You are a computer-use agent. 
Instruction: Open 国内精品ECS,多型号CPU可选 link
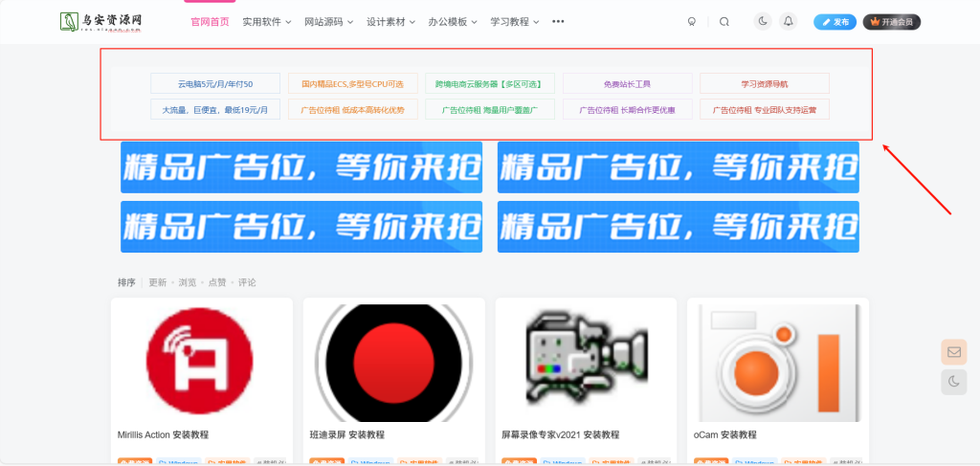352,83
